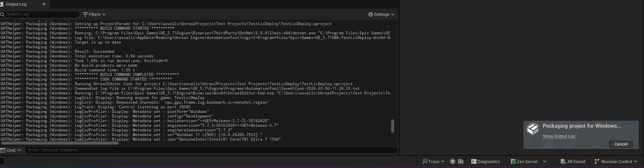The height and width of the screenshot is (168, 644).
Task: Open the Filters dropdown arrow
Action: (x=104, y=15)
